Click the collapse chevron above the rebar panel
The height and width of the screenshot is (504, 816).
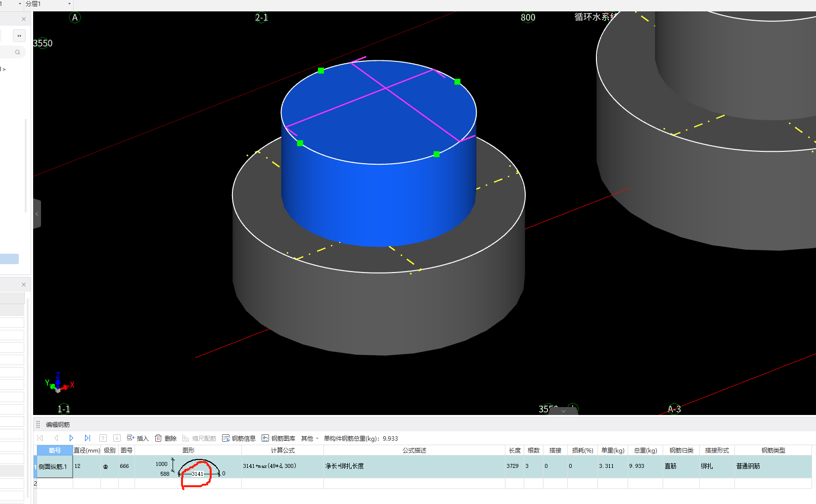[563, 411]
